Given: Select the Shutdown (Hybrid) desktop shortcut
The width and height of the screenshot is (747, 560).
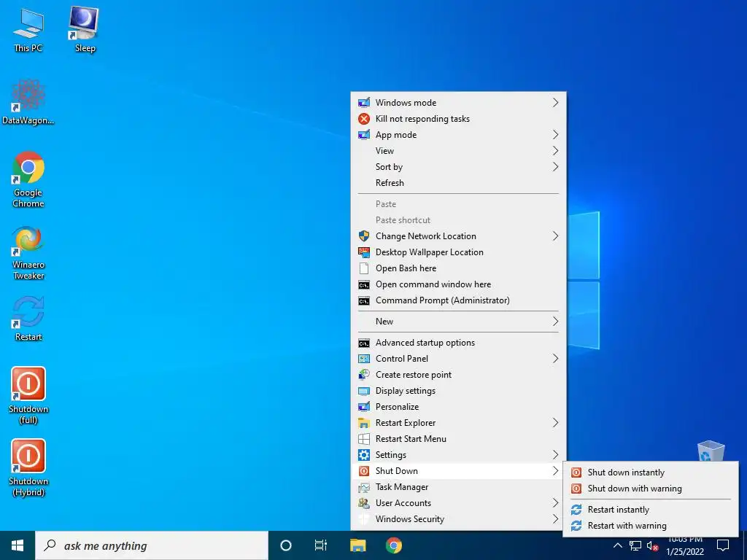Looking at the screenshot, I should [x=28, y=468].
